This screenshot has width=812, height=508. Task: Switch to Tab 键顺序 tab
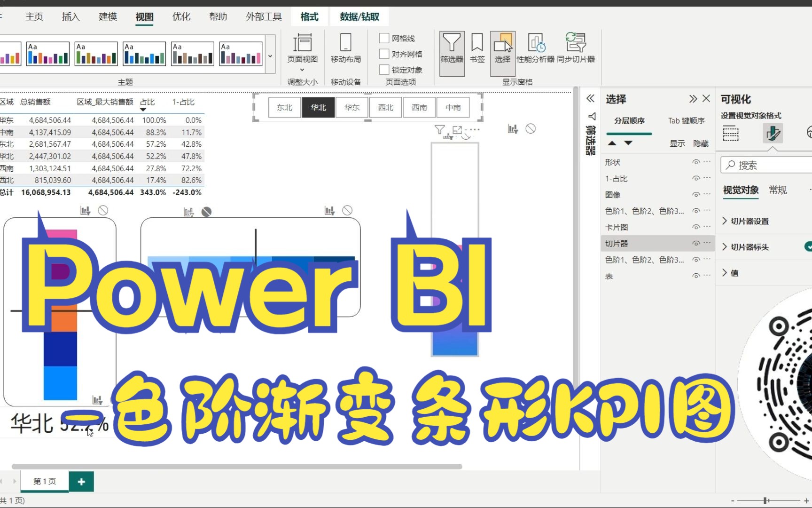(x=687, y=121)
